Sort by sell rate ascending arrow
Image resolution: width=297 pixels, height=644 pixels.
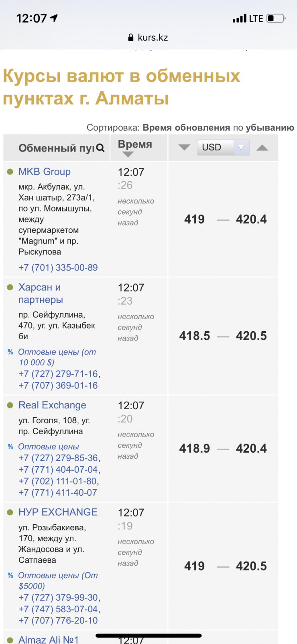click(x=262, y=148)
